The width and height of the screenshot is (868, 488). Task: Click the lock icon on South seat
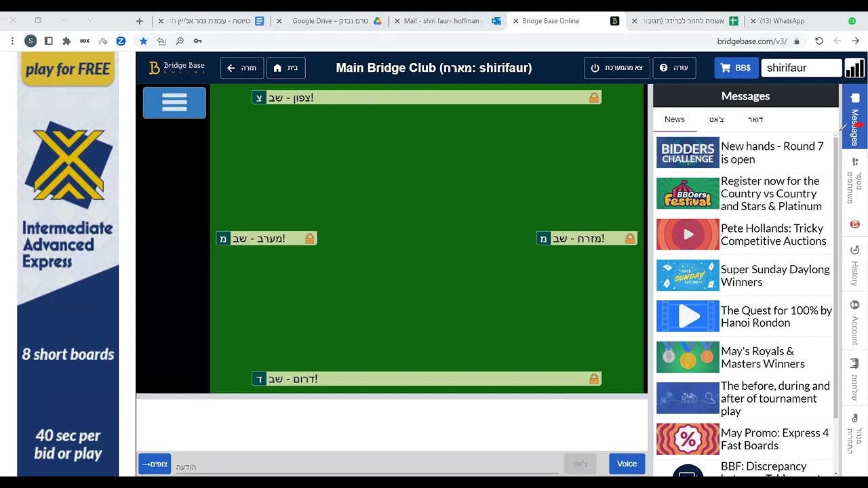[x=594, y=379]
